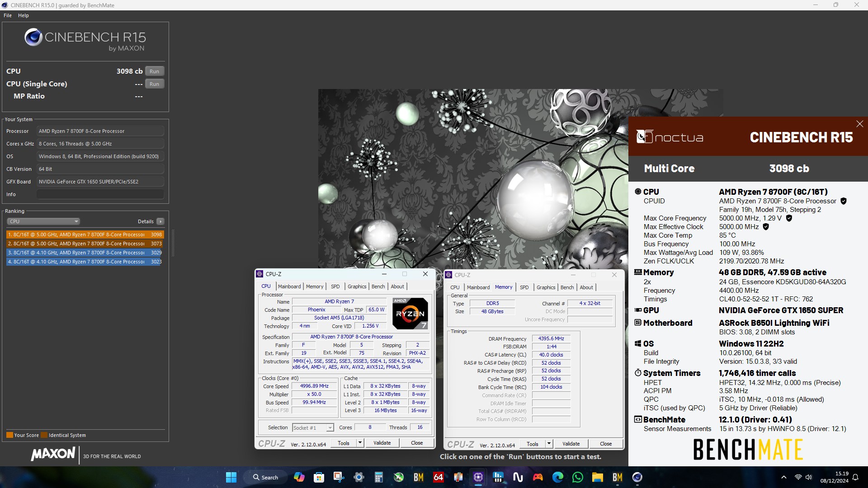Open Wi-Fi network settings in tray

tap(798, 477)
